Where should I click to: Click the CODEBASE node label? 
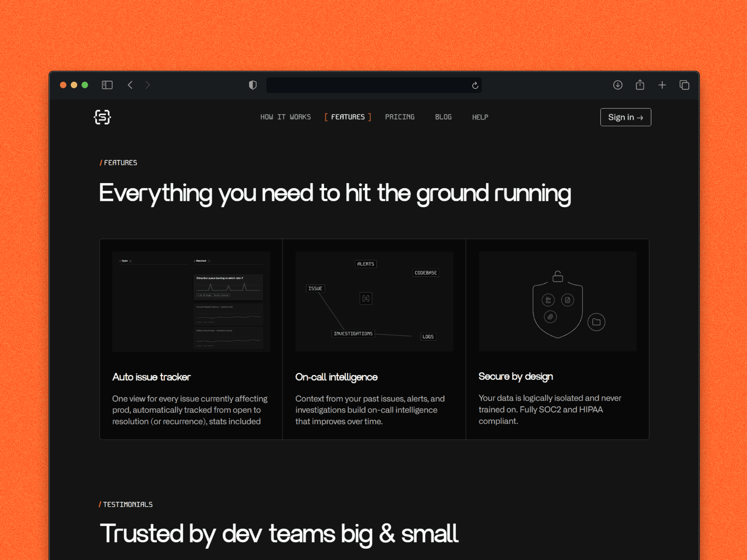click(x=426, y=273)
